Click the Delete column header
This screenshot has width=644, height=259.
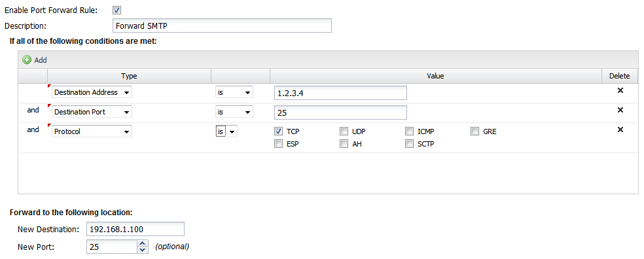[x=619, y=76]
